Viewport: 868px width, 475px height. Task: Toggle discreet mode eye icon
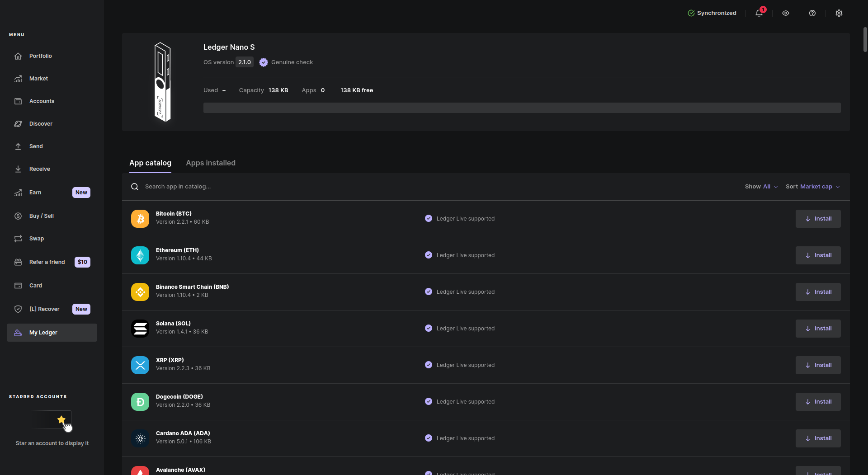[786, 13]
